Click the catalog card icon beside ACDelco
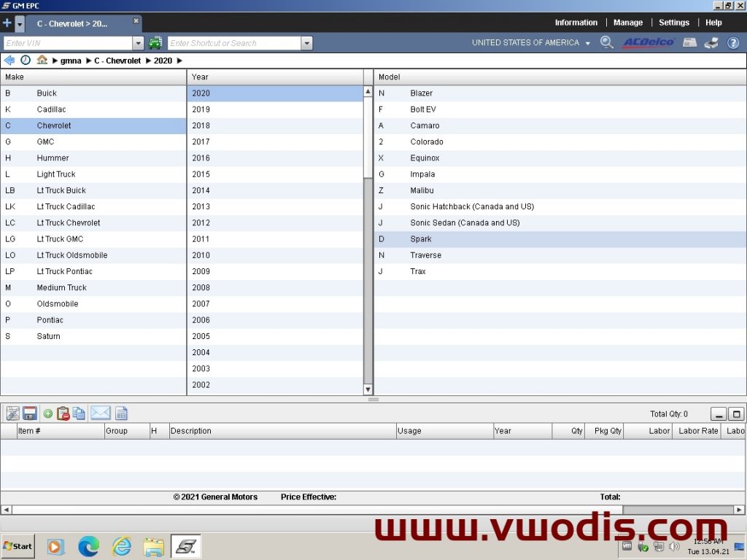The width and height of the screenshot is (747, 560). pyautogui.click(x=689, y=42)
